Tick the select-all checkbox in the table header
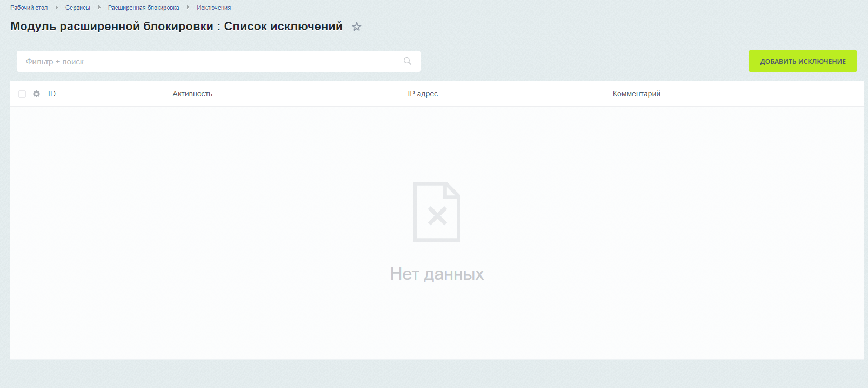The height and width of the screenshot is (388, 868). pos(22,94)
